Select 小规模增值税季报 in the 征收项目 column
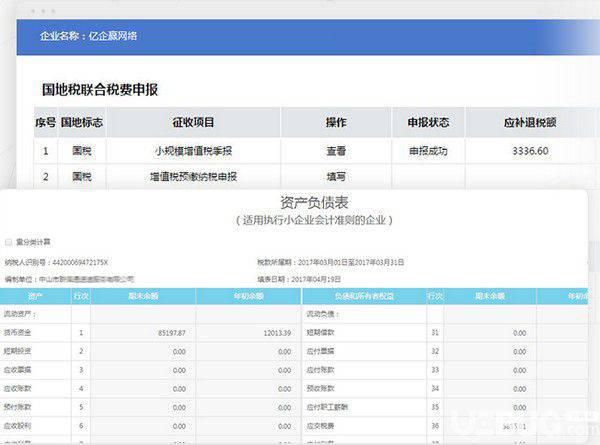 (x=193, y=151)
